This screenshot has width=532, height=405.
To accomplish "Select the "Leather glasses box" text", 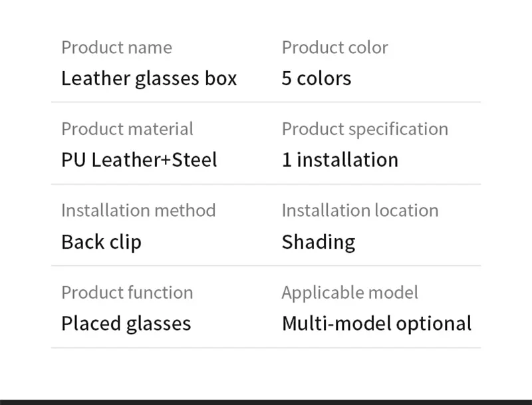I will click(149, 78).
